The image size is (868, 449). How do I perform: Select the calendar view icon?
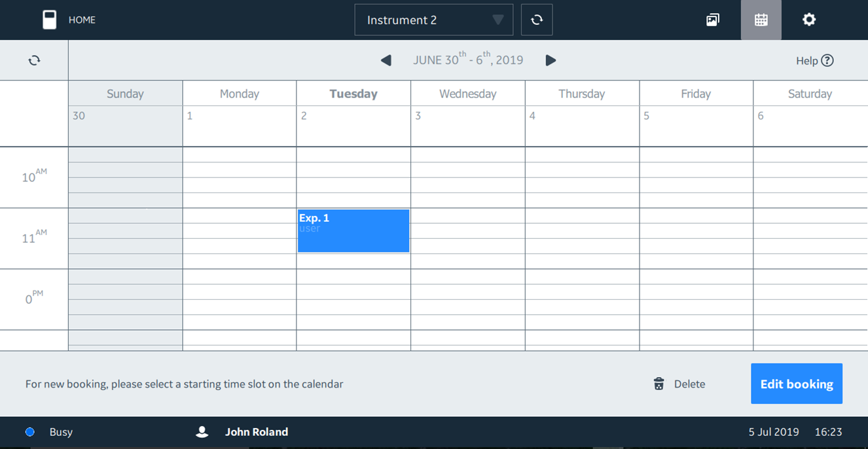pos(761,20)
